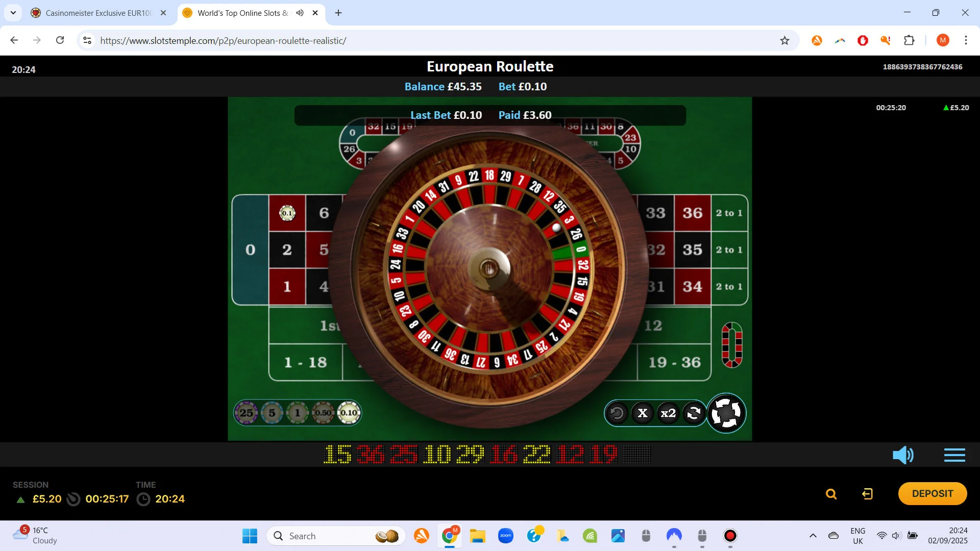Remove the 0.1 chip on the table
This screenshot has height=551, width=980.
click(x=287, y=213)
